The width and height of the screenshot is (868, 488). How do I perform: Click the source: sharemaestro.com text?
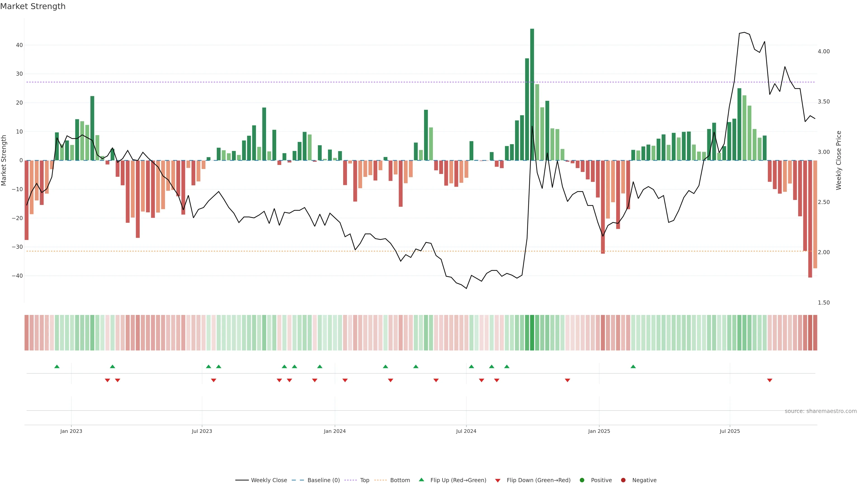pos(821,411)
